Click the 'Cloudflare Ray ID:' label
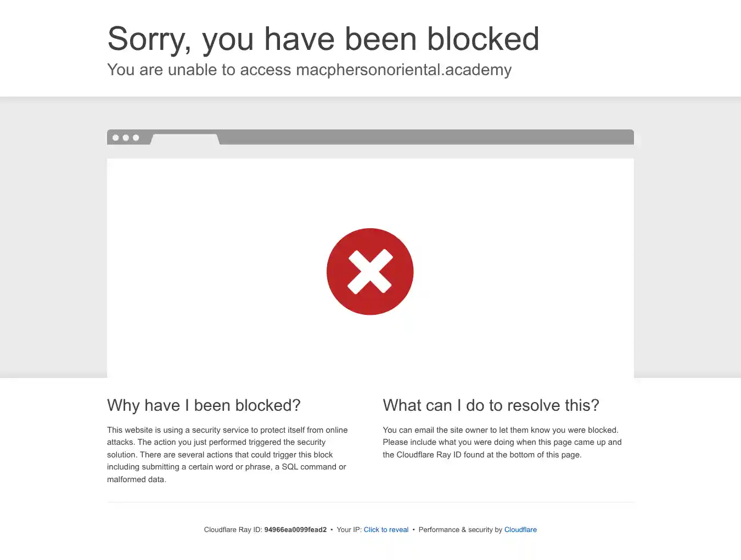 [233, 530]
